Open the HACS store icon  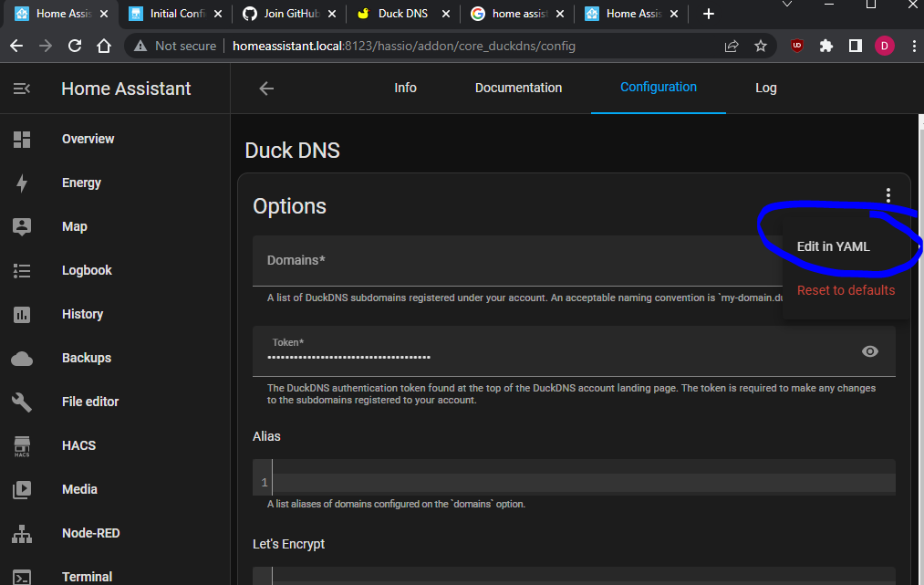22,446
